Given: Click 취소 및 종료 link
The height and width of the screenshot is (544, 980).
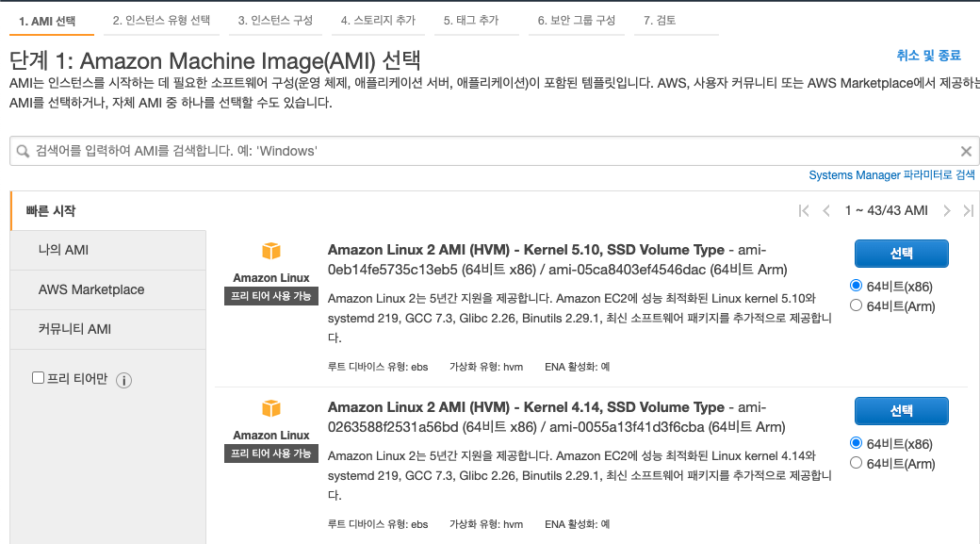Looking at the screenshot, I should (x=928, y=56).
